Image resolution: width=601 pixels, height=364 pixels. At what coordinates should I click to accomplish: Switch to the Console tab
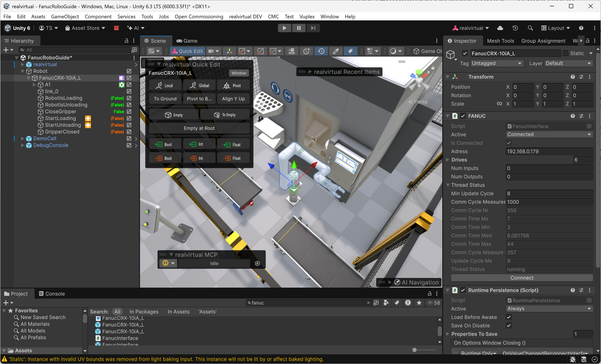(x=52, y=294)
